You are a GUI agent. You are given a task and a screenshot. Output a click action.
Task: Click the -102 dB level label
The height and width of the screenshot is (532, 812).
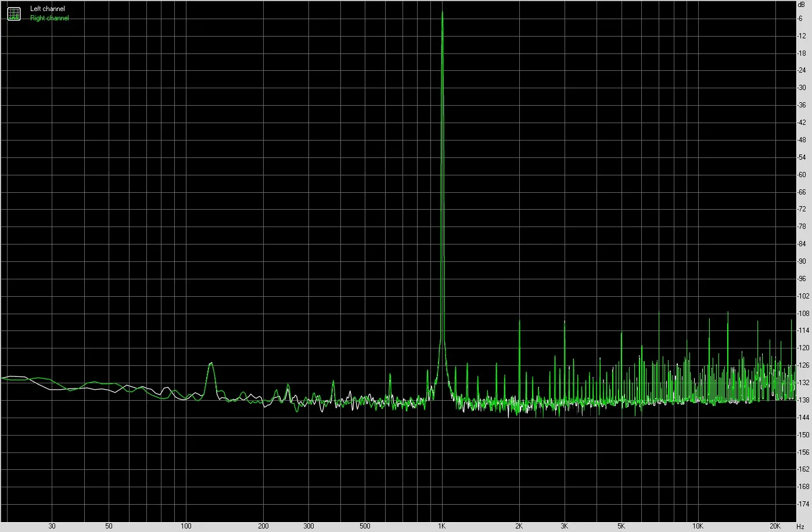coord(803,296)
